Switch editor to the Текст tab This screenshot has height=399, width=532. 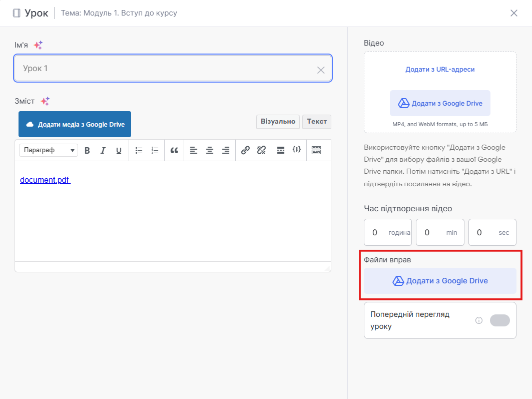317,122
